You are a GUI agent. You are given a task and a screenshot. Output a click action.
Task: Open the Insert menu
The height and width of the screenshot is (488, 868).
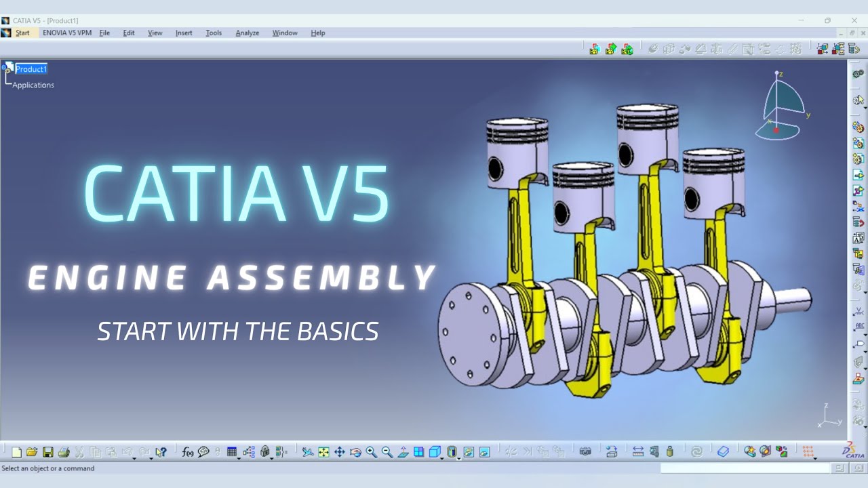[x=184, y=33]
